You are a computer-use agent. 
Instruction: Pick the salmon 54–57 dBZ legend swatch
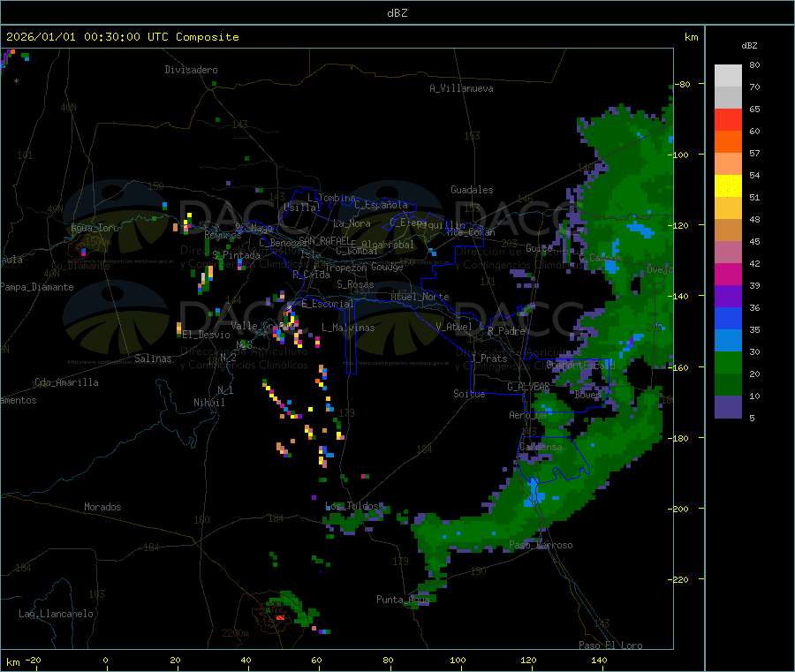click(x=728, y=163)
